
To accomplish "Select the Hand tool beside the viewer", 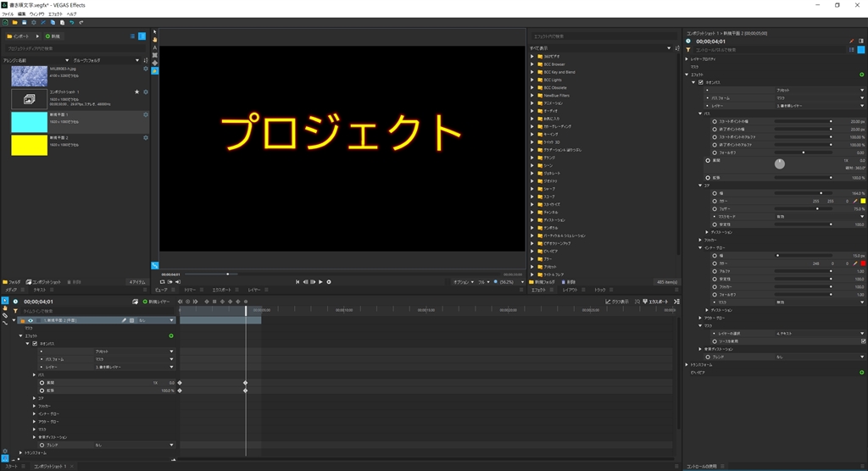I will (154, 40).
